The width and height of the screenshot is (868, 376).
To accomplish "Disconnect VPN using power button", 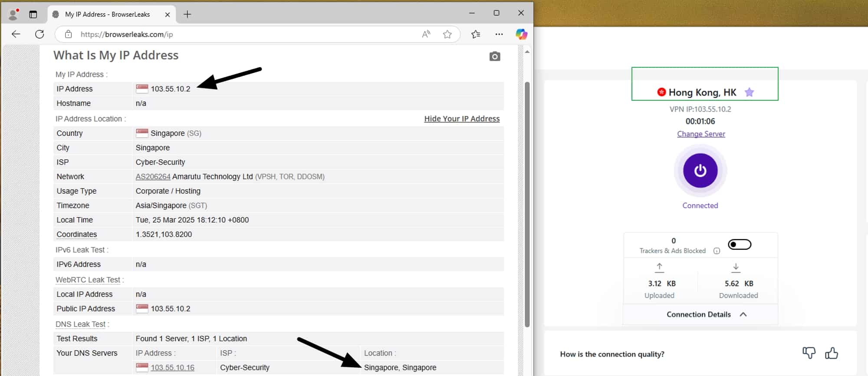I will pos(700,171).
